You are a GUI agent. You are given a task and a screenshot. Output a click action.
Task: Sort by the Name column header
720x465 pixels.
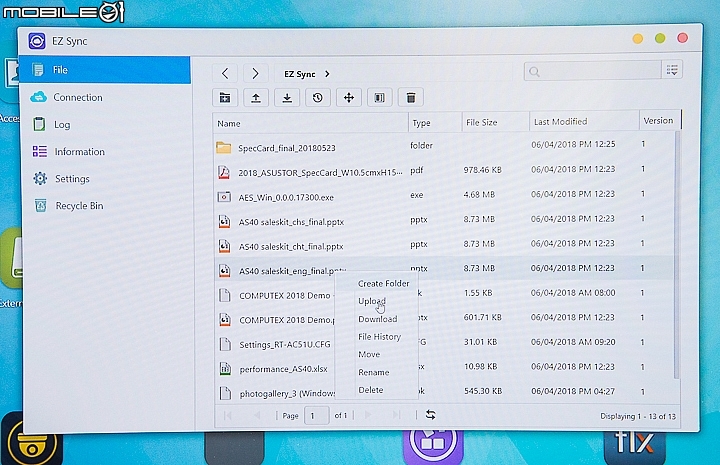(x=310, y=123)
